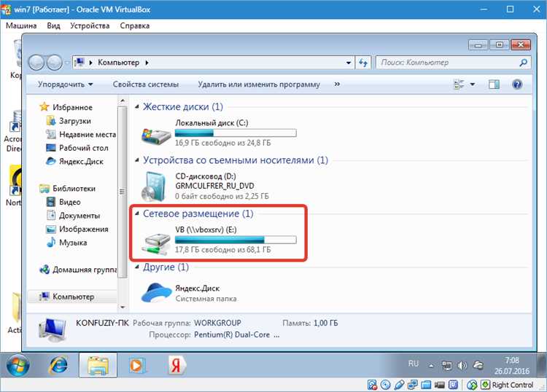Open the Упорядочить dropdown menu
This screenshot has height=392, width=547.
pyautogui.click(x=66, y=85)
